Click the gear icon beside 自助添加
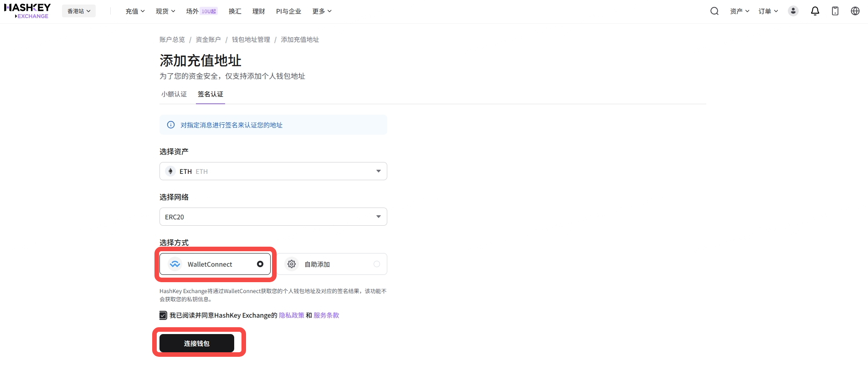868x370 pixels. 292,264
